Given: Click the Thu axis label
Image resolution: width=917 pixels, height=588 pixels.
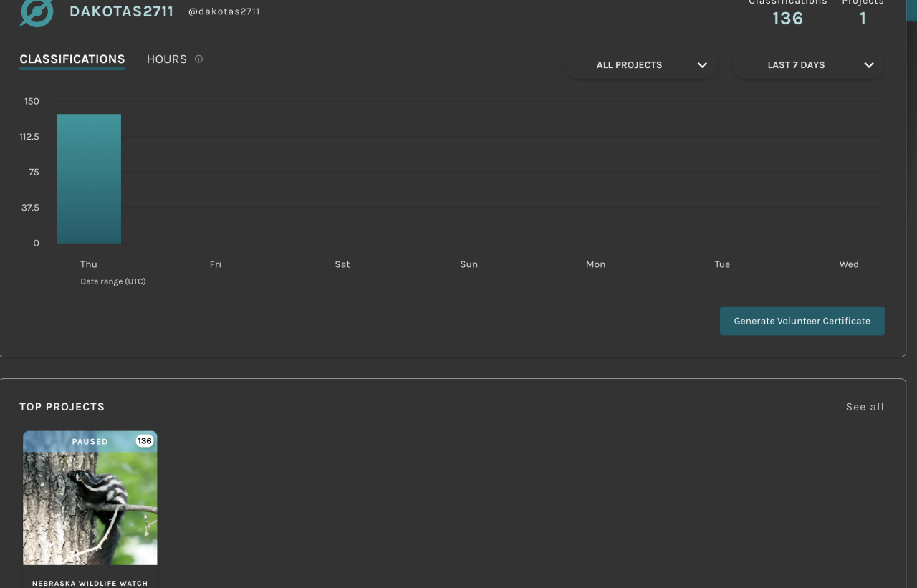Looking at the screenshot, I should pos(89,264).
